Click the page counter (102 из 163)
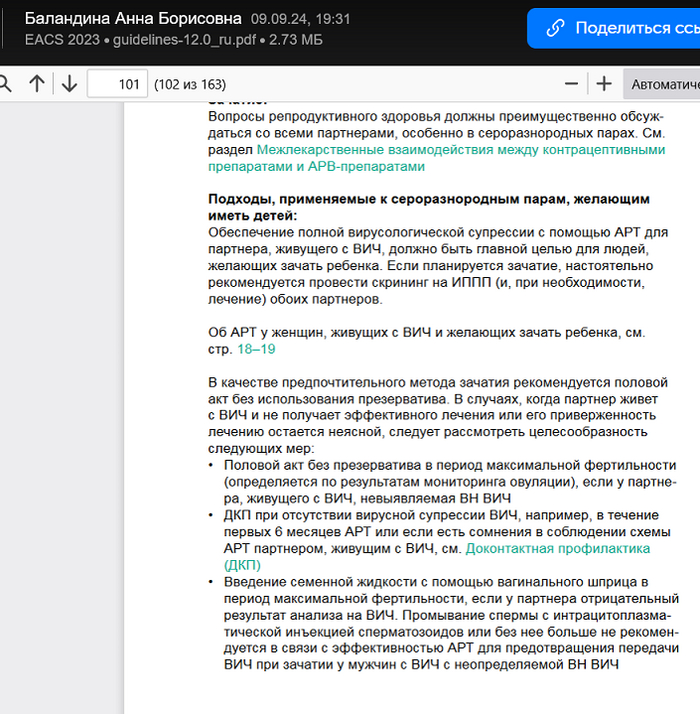The width and height of the screenshot is (700, 714). (190, 84)
